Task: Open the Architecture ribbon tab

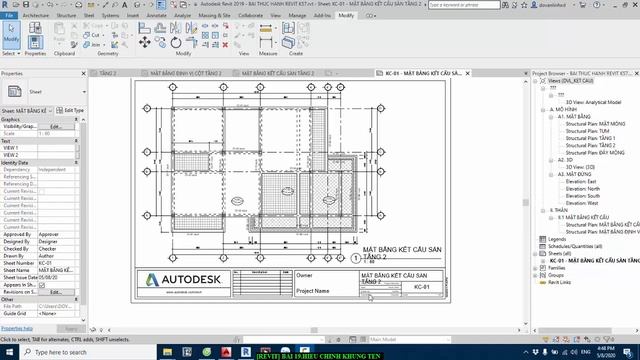Action: click(x=36, y=16)
